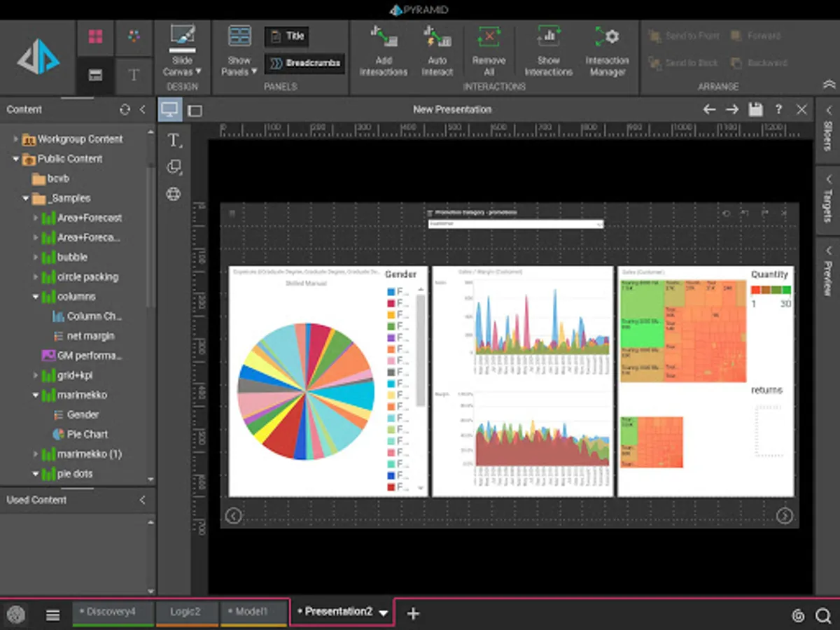The image size is (840, 630).
Task: Save the presentation with disk icon
Action: (x=755, y=109)
